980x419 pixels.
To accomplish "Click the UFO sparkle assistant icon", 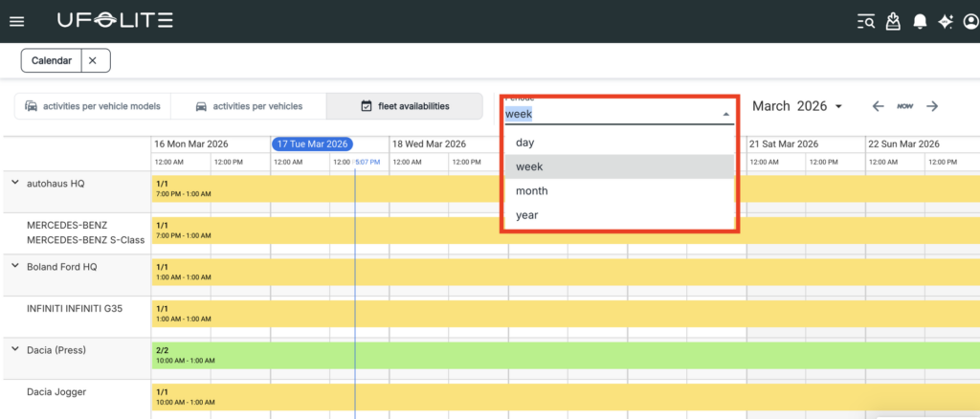I will (946, 21).
